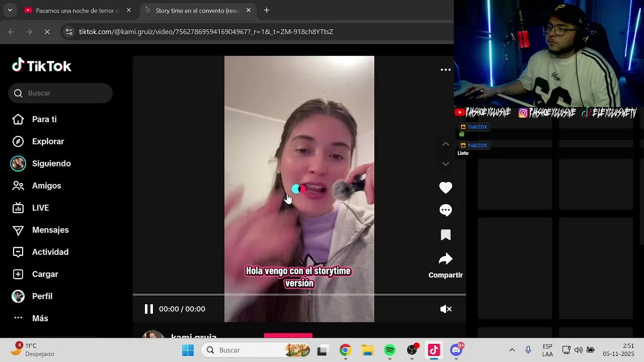644x362 pixels.
Task: Click the tiktok.com address bar URL
Action: [x=206, y=32]
